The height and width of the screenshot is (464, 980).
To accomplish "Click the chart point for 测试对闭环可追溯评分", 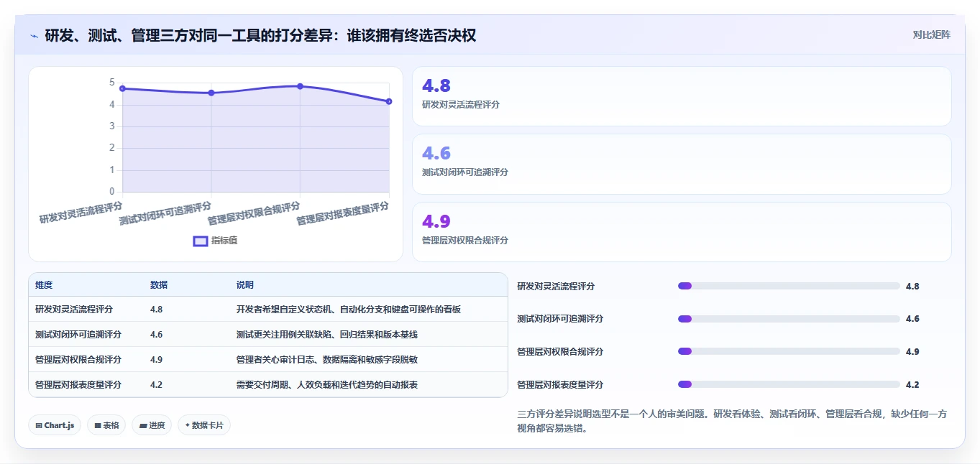I will click(x=211, y=93).
